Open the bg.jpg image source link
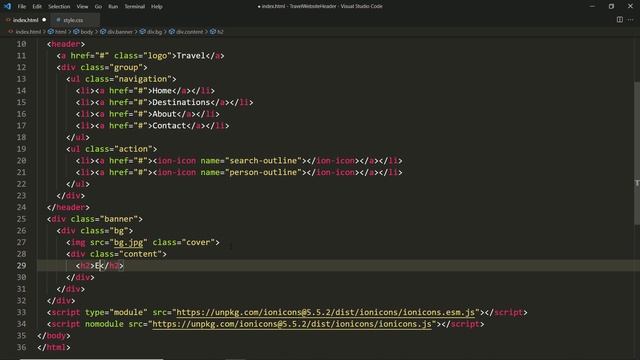 (129, 242)
